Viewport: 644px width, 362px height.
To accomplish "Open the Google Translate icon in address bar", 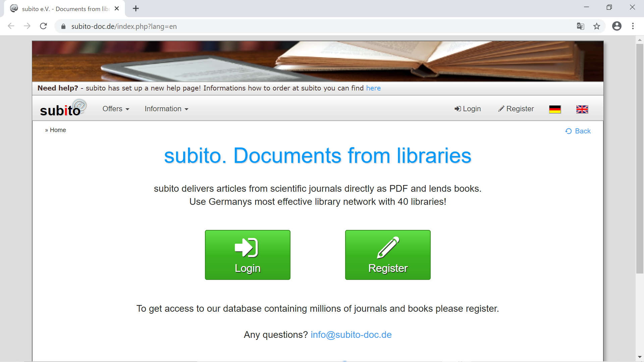I will pos(581,26).
